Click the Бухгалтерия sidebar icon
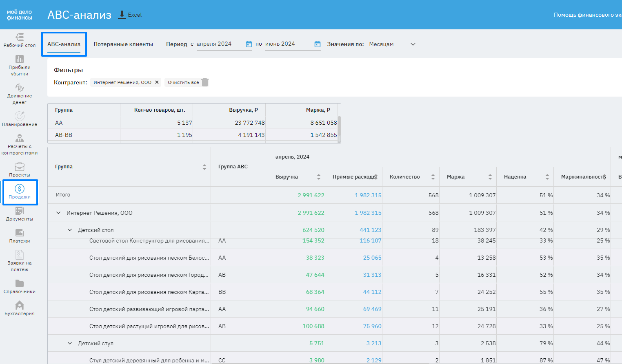622x364 pixels. 20,308
